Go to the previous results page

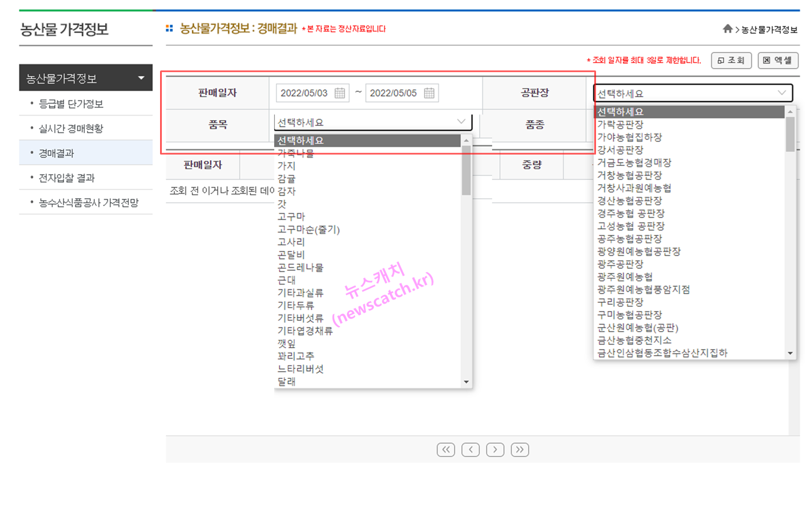470,449
